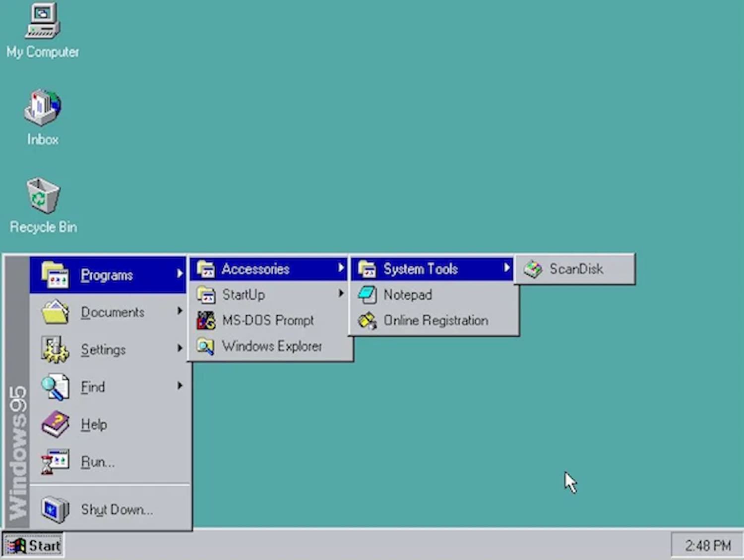Open the Settings menu entry
The width and height of the screenshot is (744, 560).
104,349
